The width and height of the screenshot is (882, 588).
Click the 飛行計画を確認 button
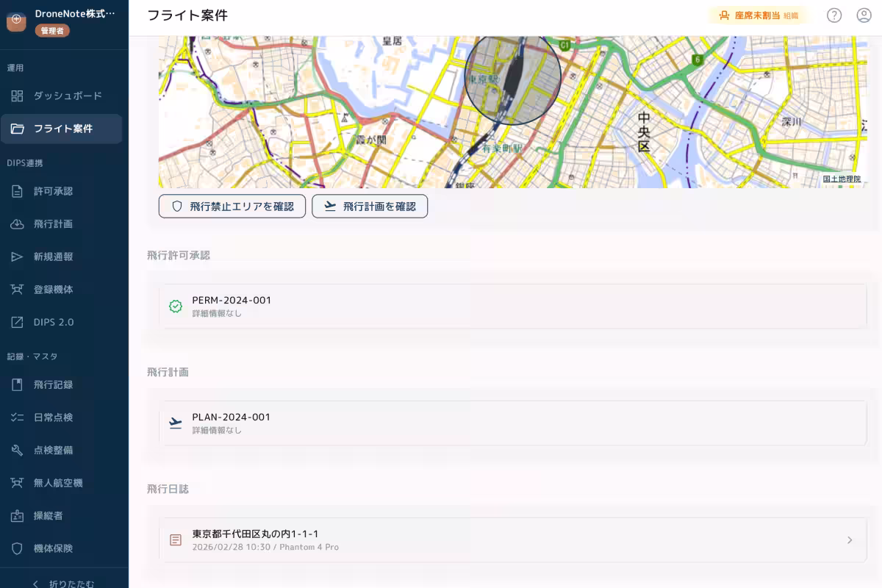(370, 207)
